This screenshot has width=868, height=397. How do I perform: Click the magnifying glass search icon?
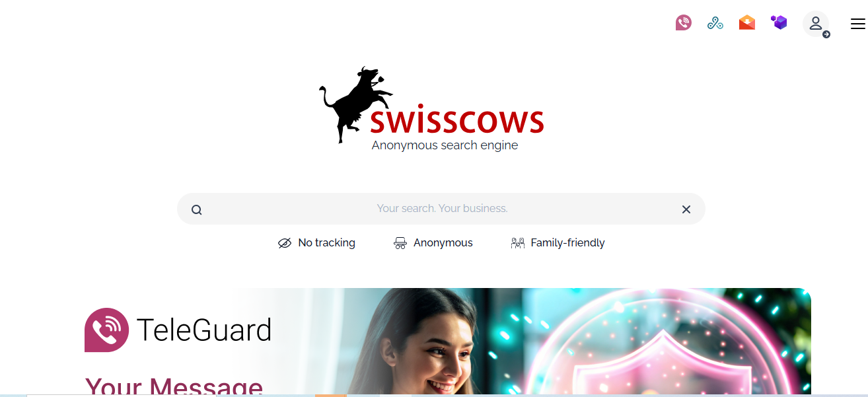pyautogui.click(x=196, y=210)
